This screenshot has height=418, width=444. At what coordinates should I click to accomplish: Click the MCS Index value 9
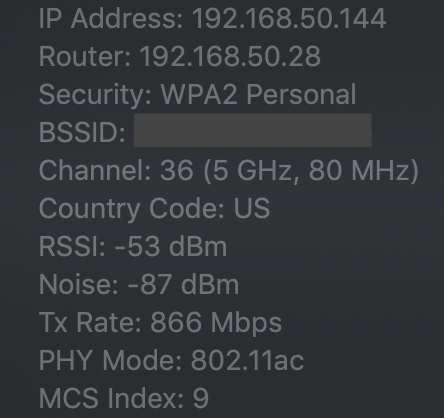[x=201, y=398]
